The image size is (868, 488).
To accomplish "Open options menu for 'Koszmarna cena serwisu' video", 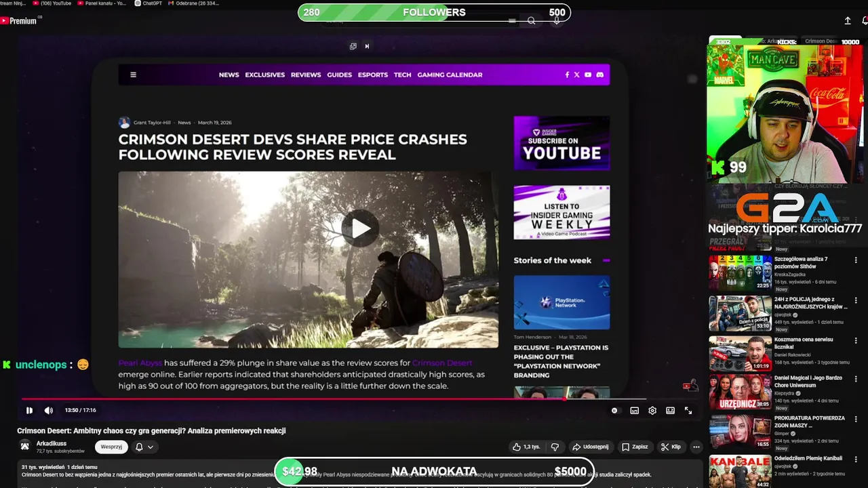I will click(x=856, y=340).
